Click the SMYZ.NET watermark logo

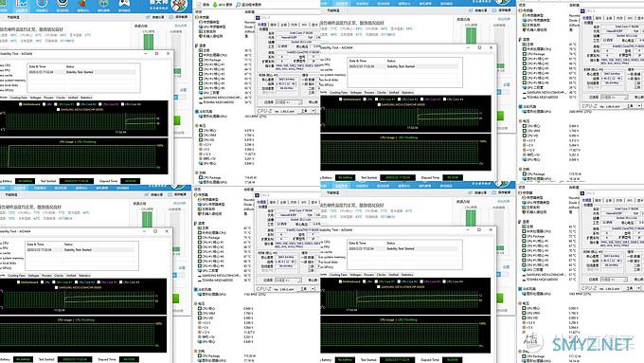(x=591, y=344)
